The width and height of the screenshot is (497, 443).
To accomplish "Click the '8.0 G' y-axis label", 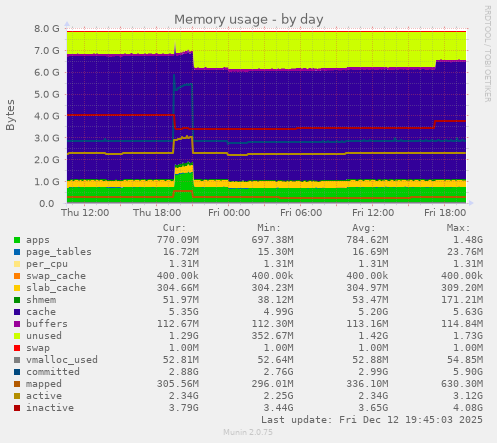I will coord(47,29).
